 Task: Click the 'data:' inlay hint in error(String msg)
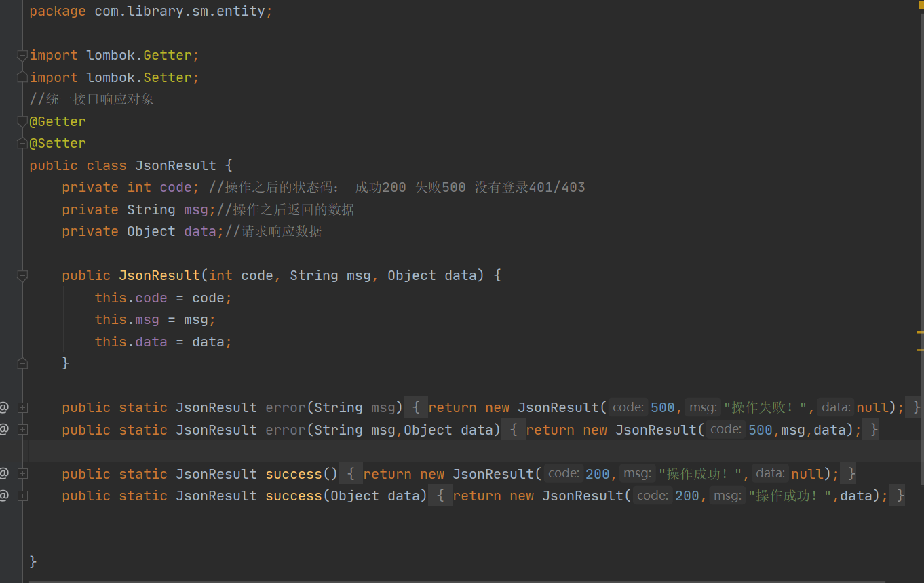(x=835, y=407)
